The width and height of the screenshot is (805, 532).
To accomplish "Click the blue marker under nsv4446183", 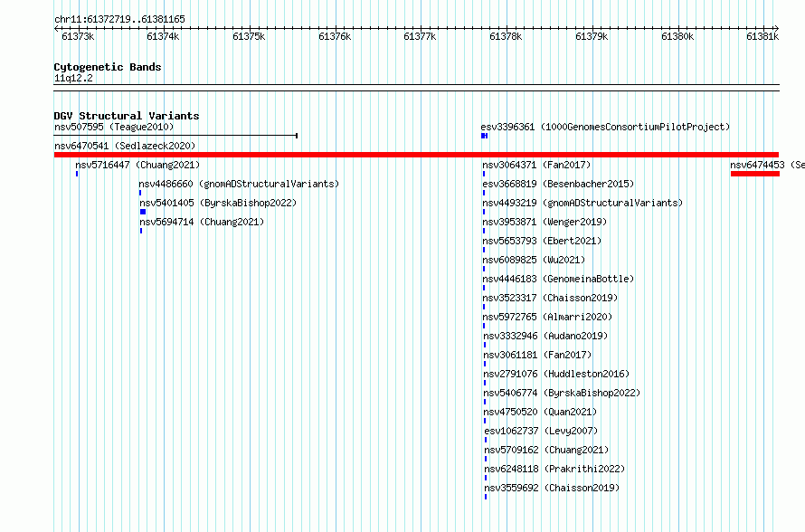I will (484, 288).
